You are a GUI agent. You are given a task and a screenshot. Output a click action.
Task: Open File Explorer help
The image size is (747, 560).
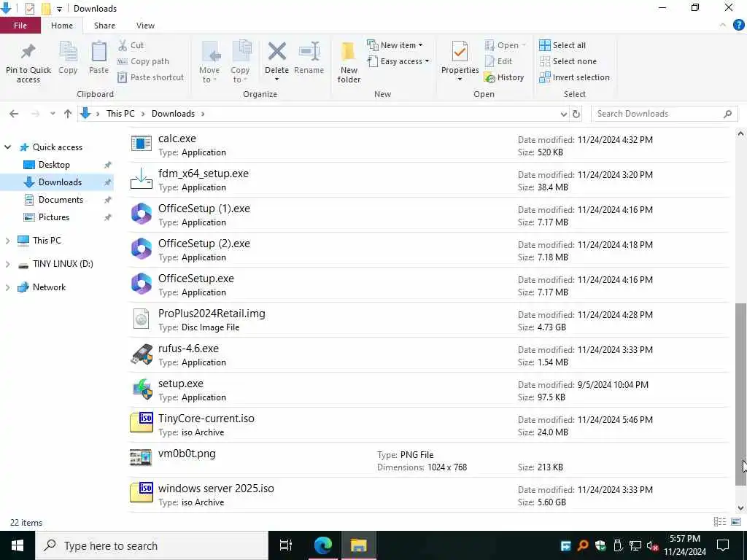pos(738,26)
